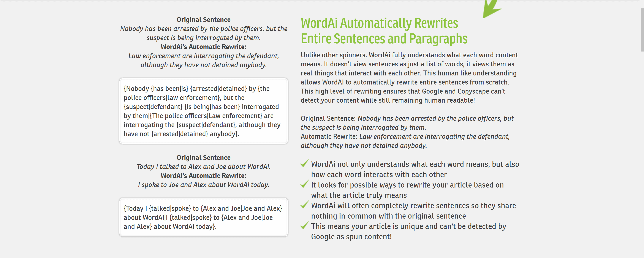Click checkmark beside 'This means your article is unique'

pos(305,225)
